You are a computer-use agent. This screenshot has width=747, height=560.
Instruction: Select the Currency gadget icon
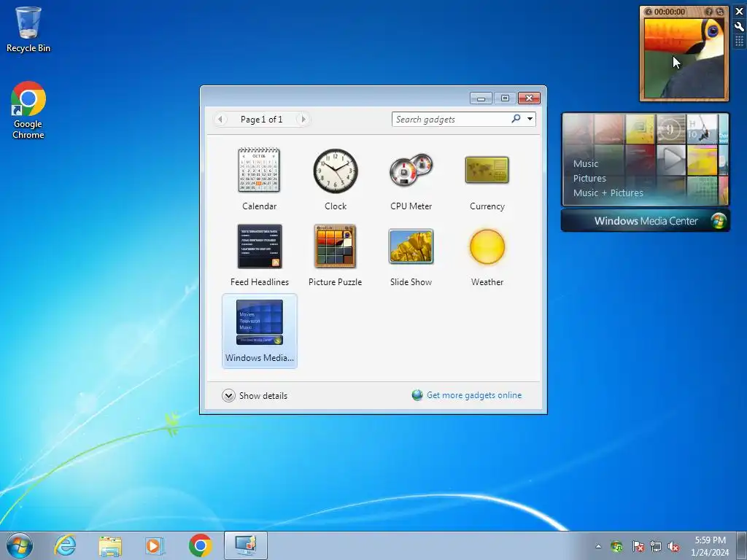(x=487, y=170)
